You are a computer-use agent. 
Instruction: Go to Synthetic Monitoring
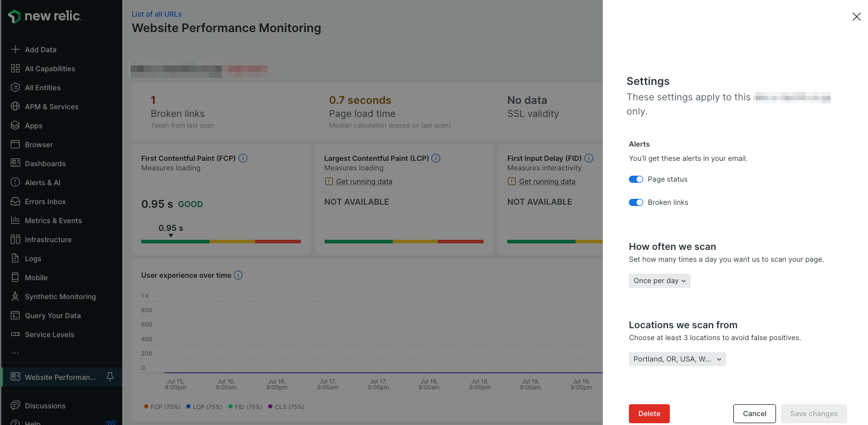60,296
